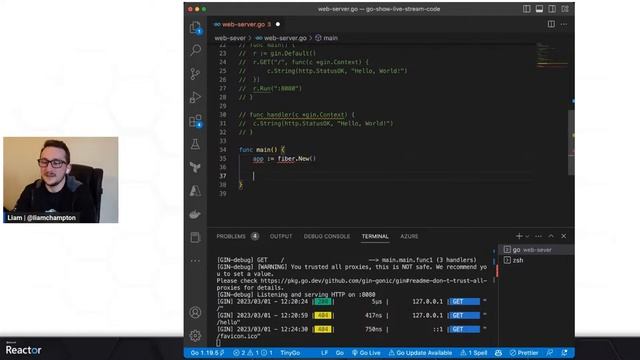This screenshot has width=640, height=360.
Task: Create a new terminal with plus icon
Action: (519, 236)
